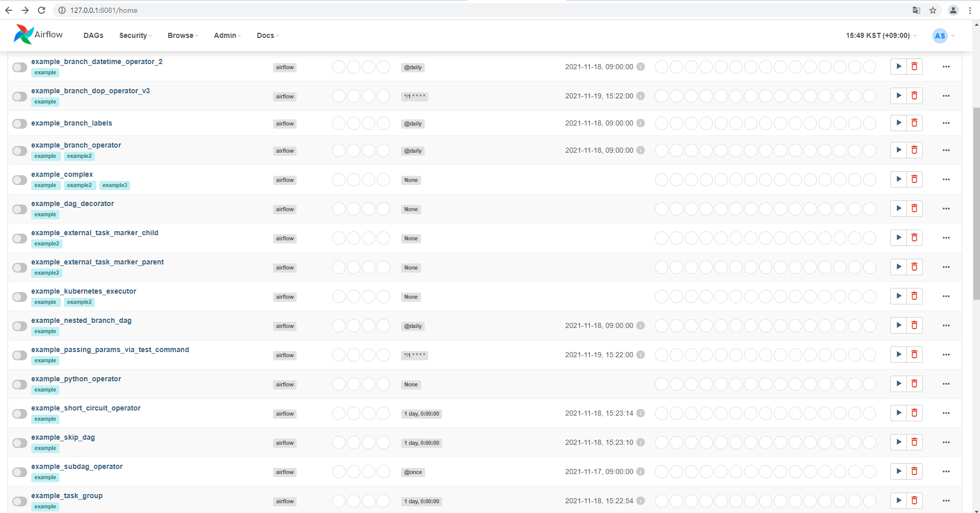Click the @once schedule of example_subdag_operator
Screen dimensions: 980x513
(413, 472)
